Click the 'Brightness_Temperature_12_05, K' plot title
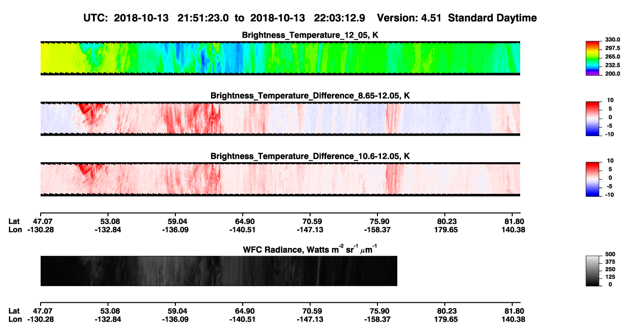 310,35
